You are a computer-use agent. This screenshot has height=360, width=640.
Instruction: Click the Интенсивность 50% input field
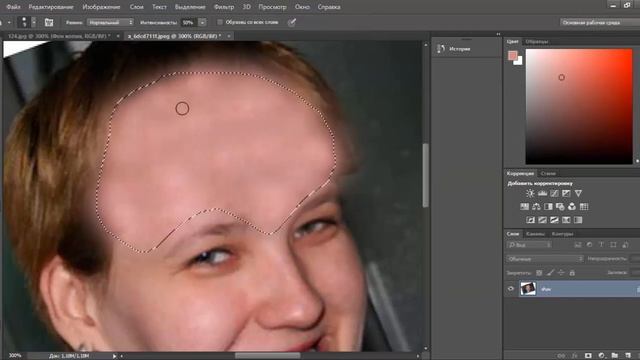click(x=189, y=22)
